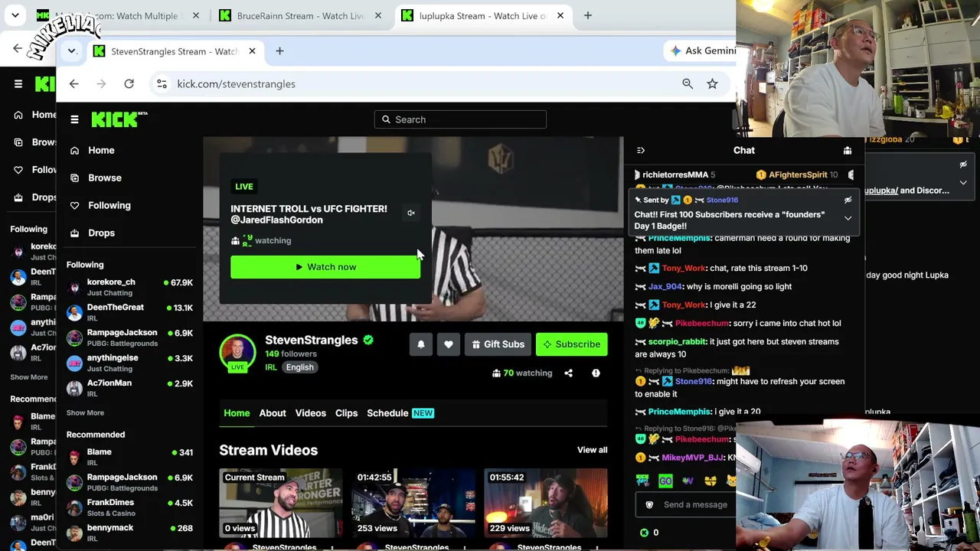Switch to the BruceRainn Stream tab in the back window
Viewport: 980px width, 551px height.
click(300, 15)
